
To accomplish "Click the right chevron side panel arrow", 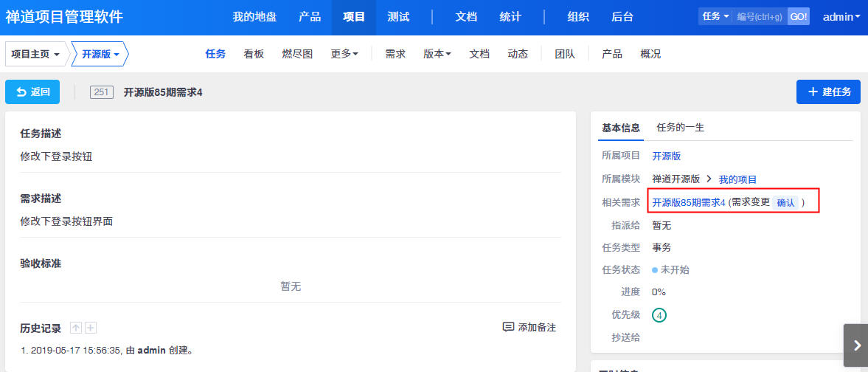I will pyautogui.click(x=855, y=345).
